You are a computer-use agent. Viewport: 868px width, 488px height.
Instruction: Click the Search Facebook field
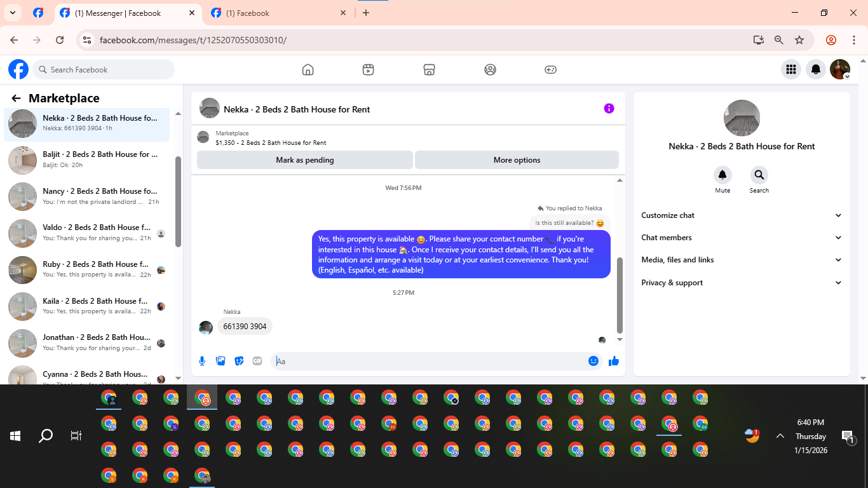click(x=104, y=69)
